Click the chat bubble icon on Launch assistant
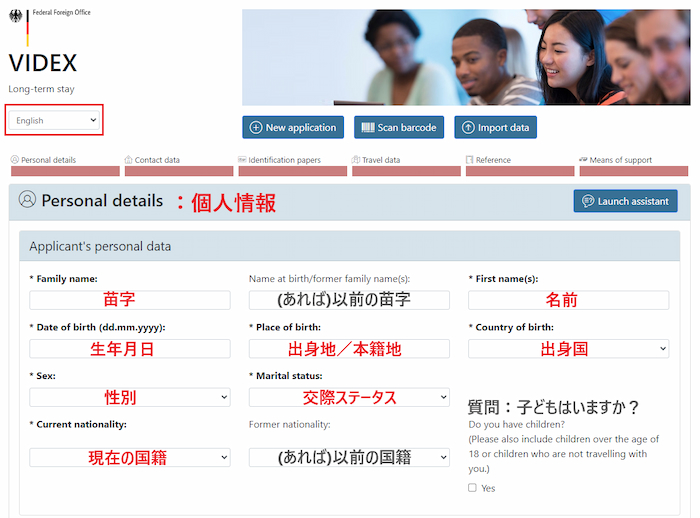This screenshot has height=518, width=700. coord(588,201)
